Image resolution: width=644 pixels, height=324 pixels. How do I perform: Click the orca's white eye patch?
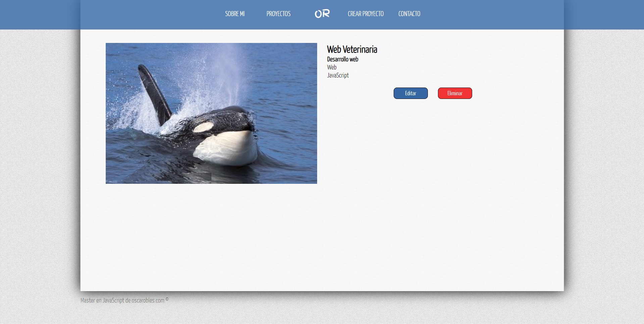point(204,127)
